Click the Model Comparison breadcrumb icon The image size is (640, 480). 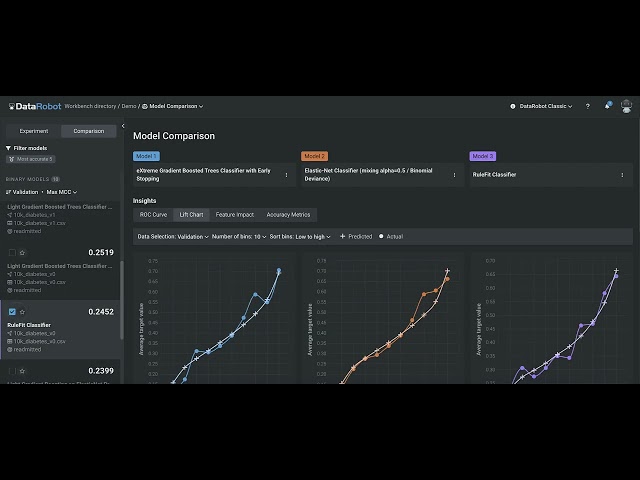tap(144, 106)
